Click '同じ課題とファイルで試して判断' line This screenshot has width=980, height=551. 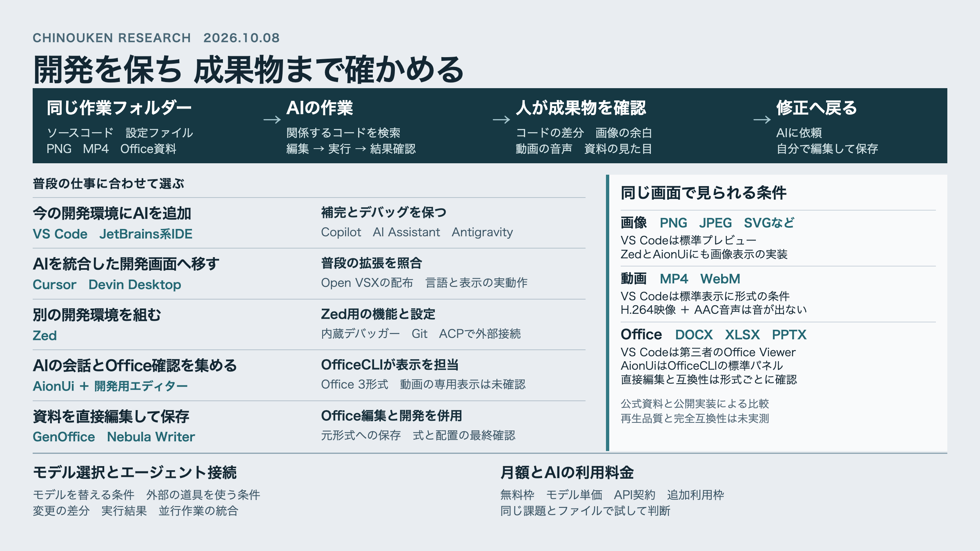click(x=585, y=511)
